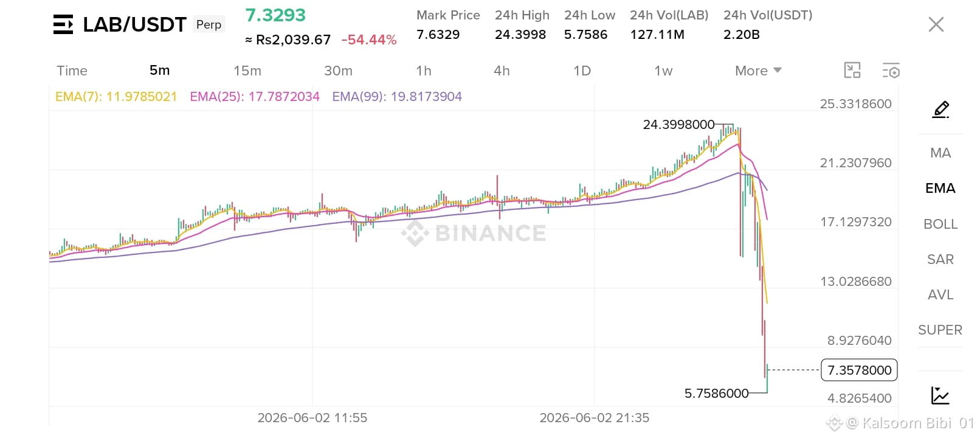The image size is (980, 438).
Task: Enable the SAR indicator
Action: tap(940, 259)
